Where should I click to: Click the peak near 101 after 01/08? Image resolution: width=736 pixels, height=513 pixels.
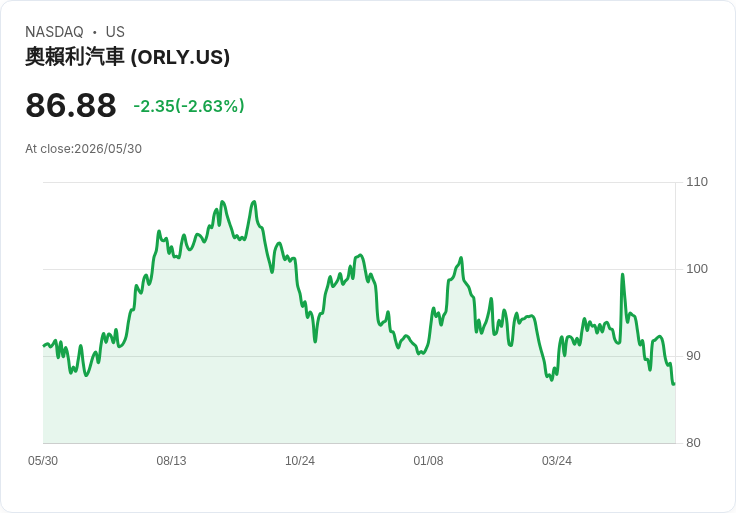pos(461,258)
